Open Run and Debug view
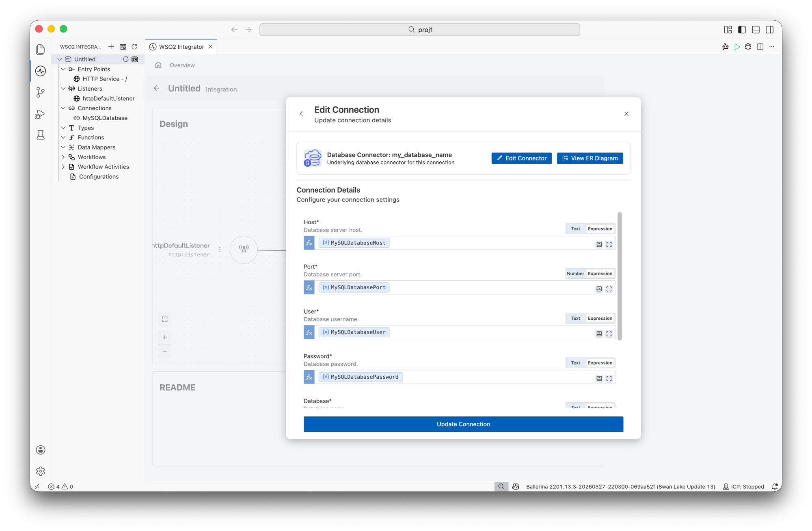This screenshot has height=531, width=812. (41, 114)
